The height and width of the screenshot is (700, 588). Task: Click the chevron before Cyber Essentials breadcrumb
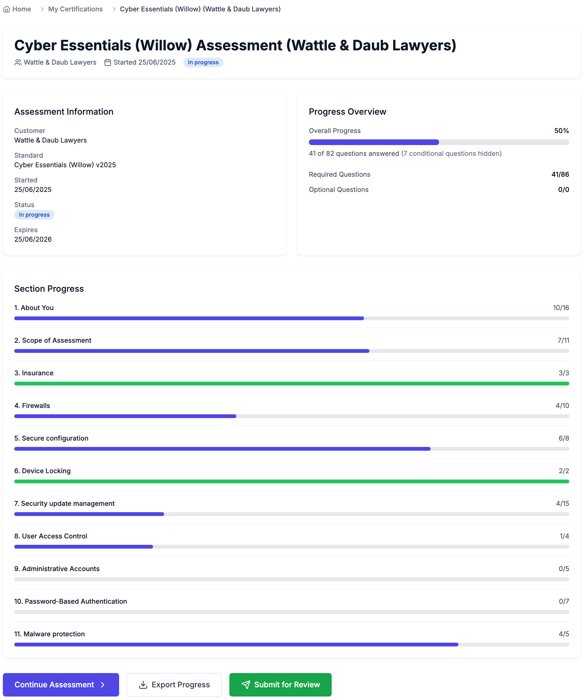[x=114, y=9]
